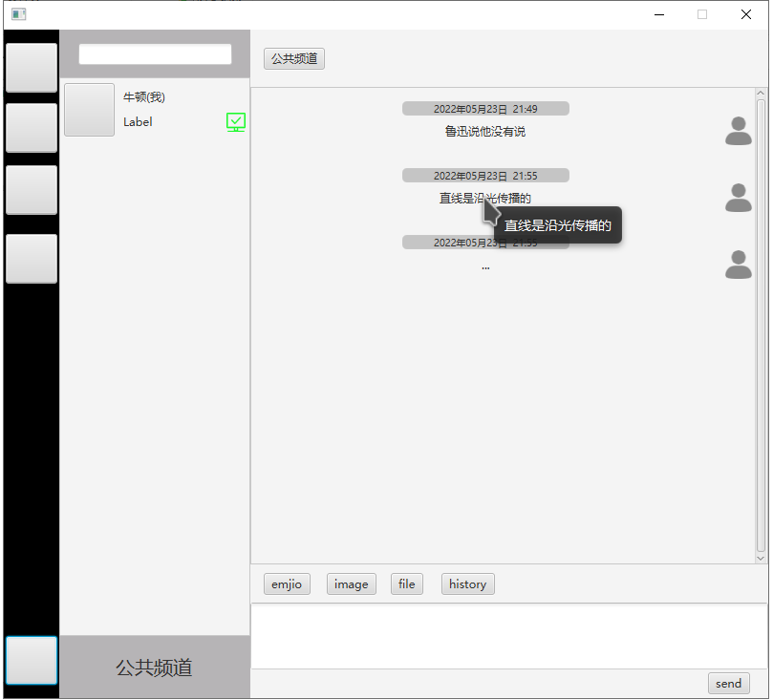Toggle the green online-status monitor icon

(235, 122)
